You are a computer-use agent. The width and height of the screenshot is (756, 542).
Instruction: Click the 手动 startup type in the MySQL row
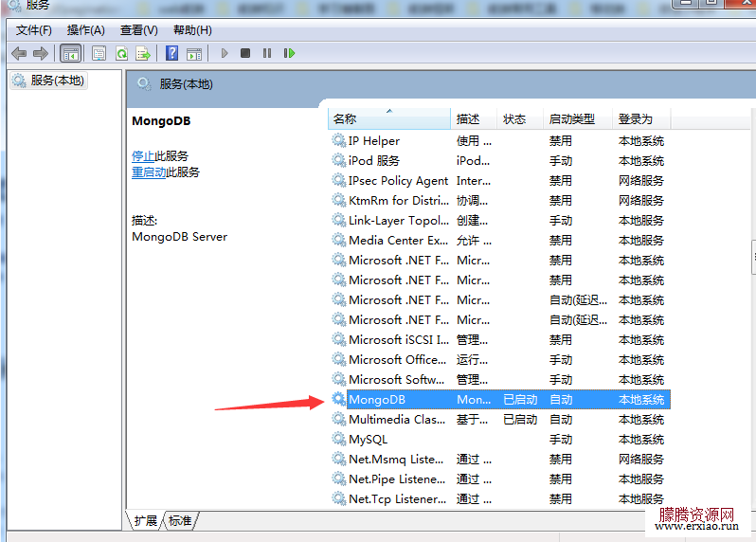pyautogui.click(x=561, y=440)
